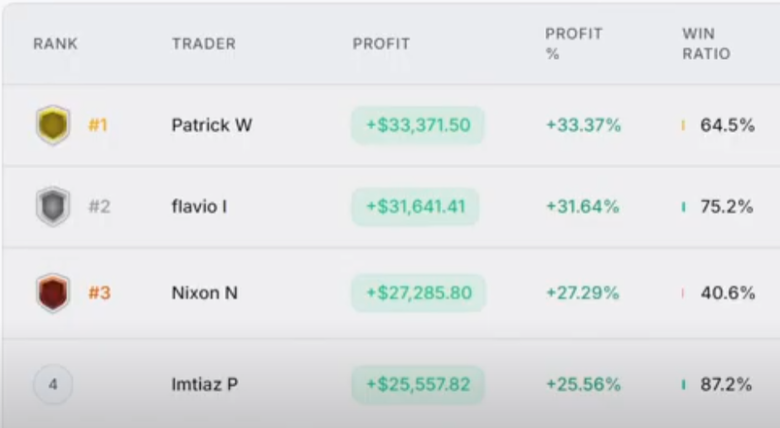This screenshot has width=780, height=428.
Task: Click the silver shield badge for rank #2
Action: 53,207
